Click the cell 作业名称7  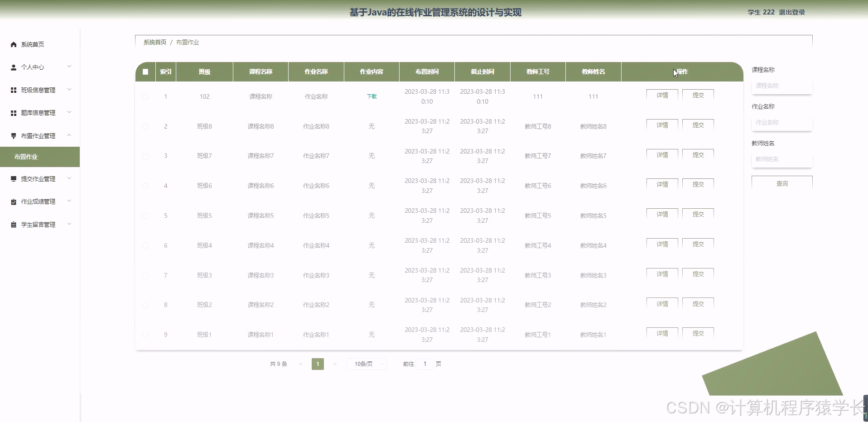pos(316,156)
